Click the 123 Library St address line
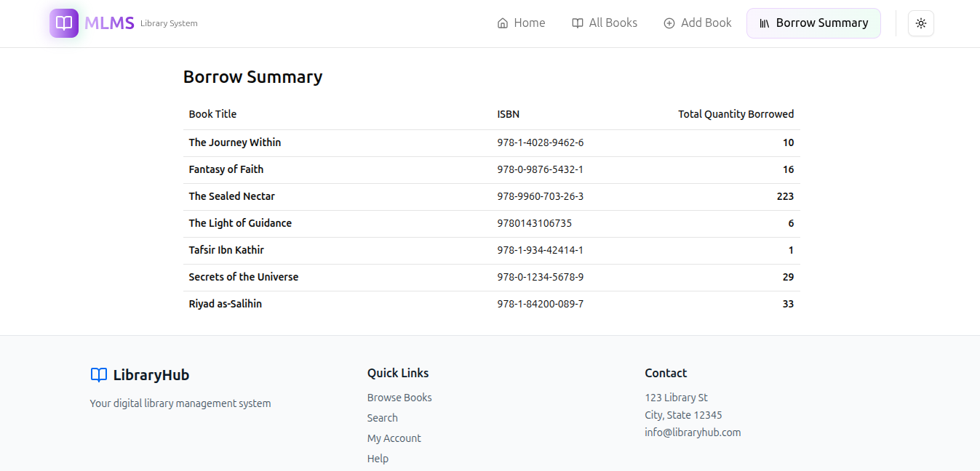The width and height of the screenshot is (980, 471). coord(677,398)
